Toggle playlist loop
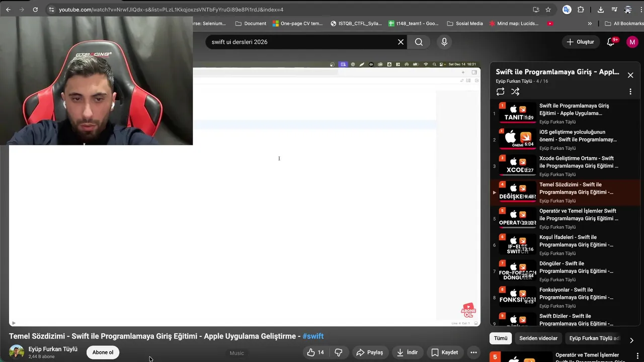The width and height of the screenshot is (644, 362). click(500, 92)
